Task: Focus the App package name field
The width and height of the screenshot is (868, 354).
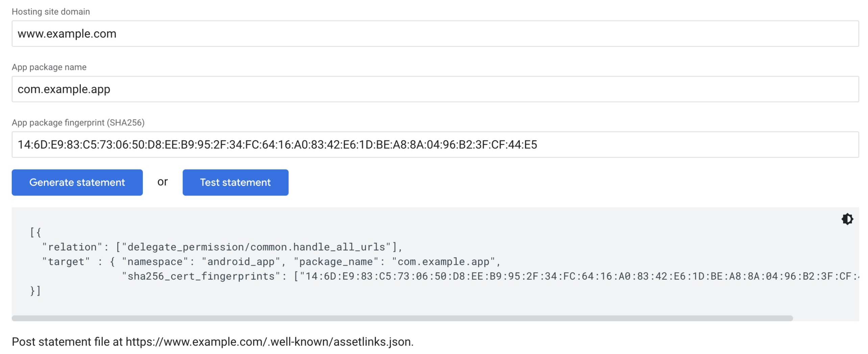Action: click(435, 89)
